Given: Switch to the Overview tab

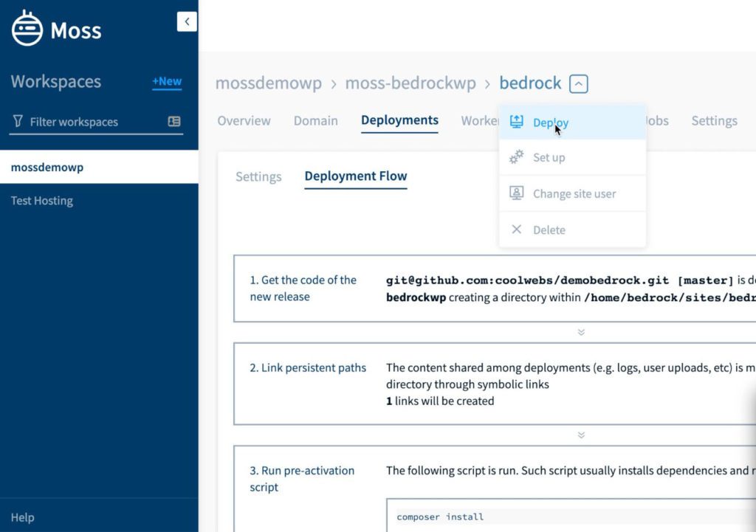Looking at the screenshot, I should [244, 120].
